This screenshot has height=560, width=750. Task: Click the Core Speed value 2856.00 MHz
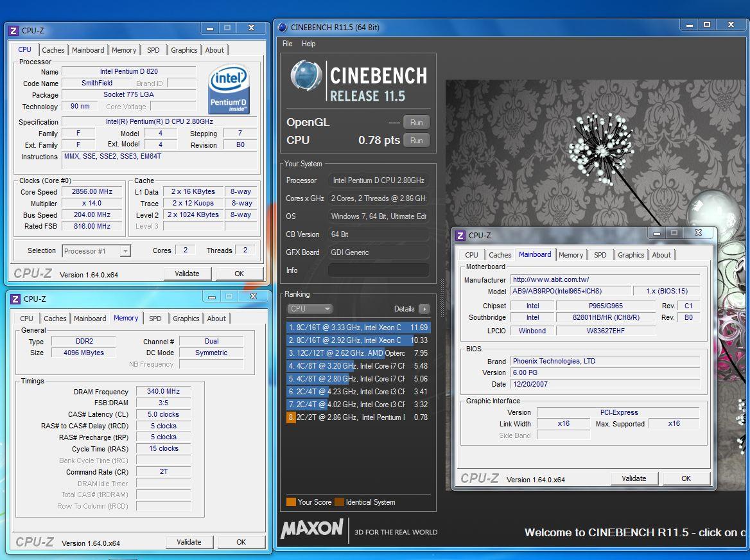pyautogui.click(x=92, y=192)
